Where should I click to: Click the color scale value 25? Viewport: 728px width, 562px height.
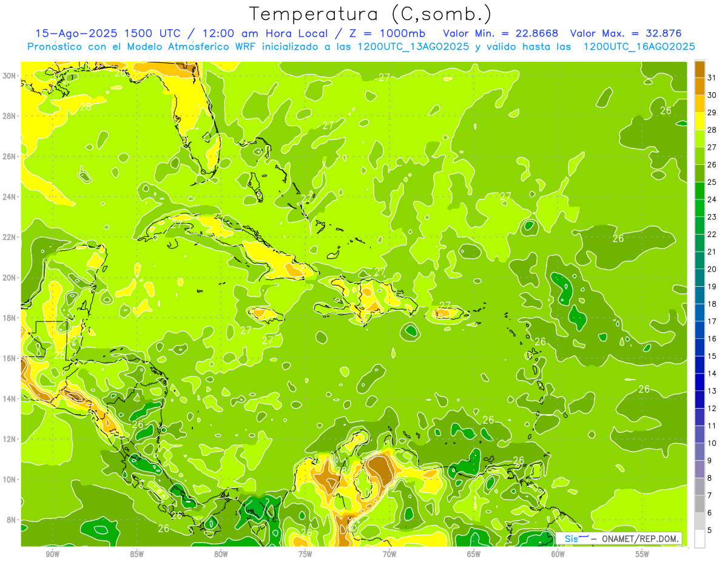click(x=712, y=182)
